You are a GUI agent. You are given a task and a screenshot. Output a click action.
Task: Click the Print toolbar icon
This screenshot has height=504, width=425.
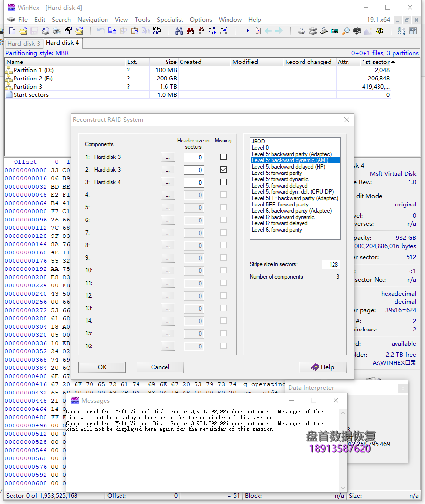[x=57, y=31]
